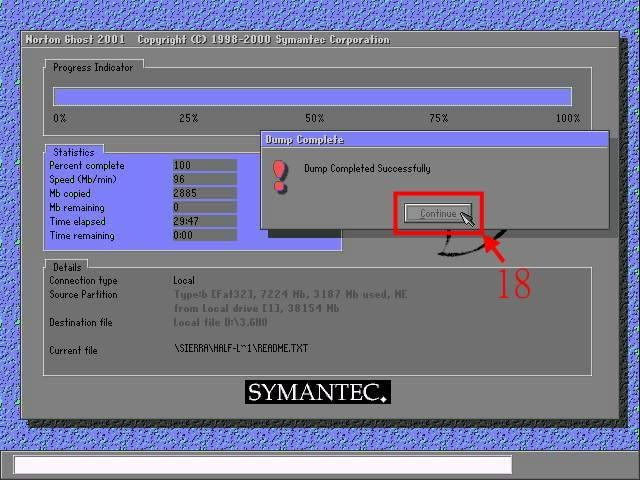640x480 pixels.
Task: Click the red exclamation mark icon
Action: click(x=280, y=176)
